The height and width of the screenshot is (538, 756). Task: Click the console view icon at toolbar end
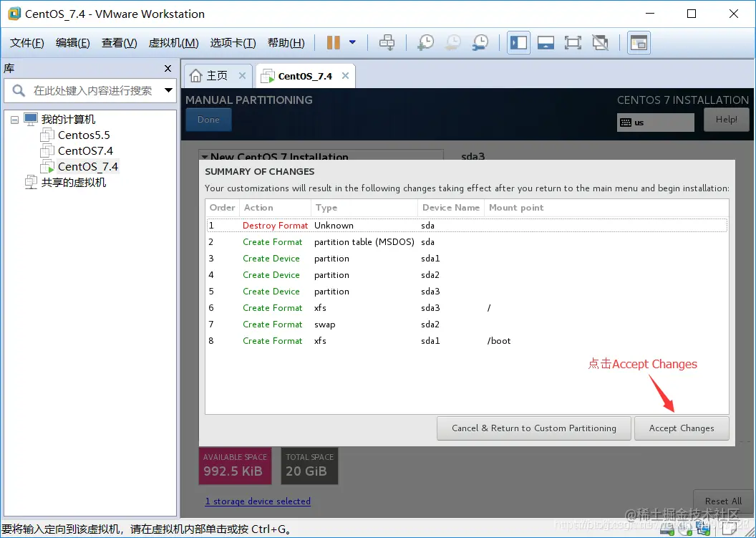click(x=639, y=42)
